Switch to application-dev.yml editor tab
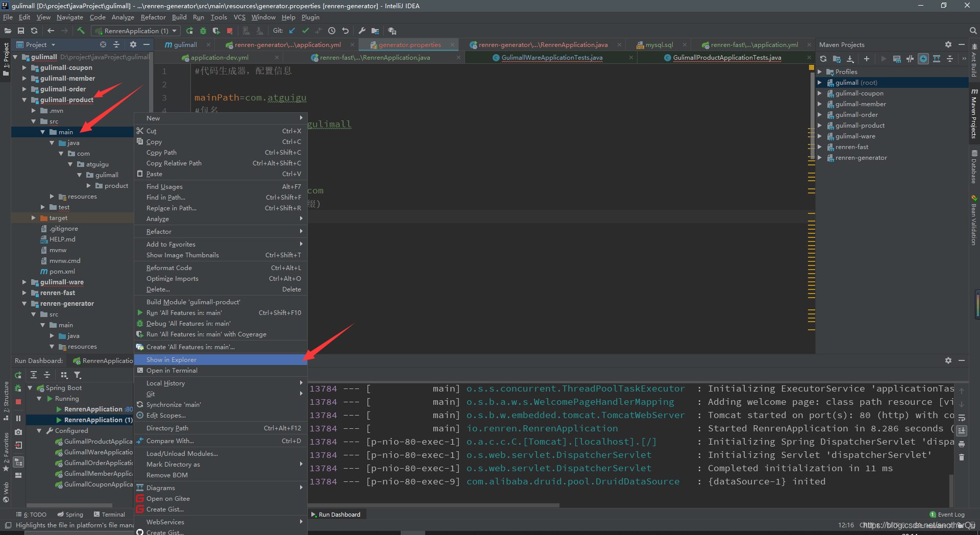This screenshot has height=535, width=980. click(x=219, y=57)
